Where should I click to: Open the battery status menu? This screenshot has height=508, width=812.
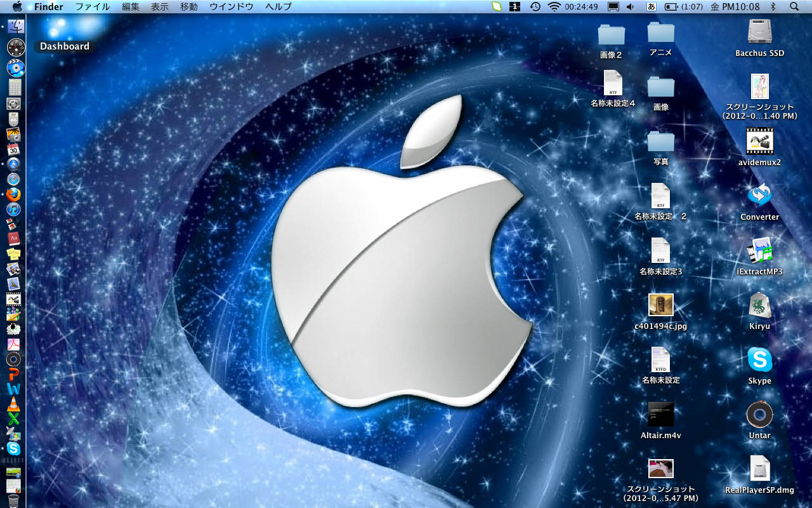point(685,6)
